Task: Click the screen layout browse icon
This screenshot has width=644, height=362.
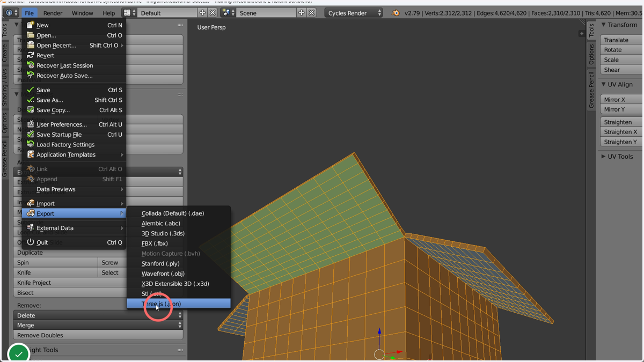Action: pyautogui.click(x=129, y=13)
